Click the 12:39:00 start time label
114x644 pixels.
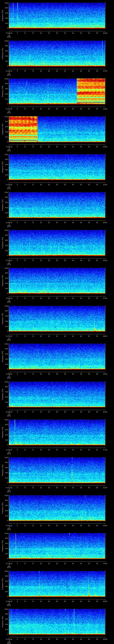click(9, 412)
